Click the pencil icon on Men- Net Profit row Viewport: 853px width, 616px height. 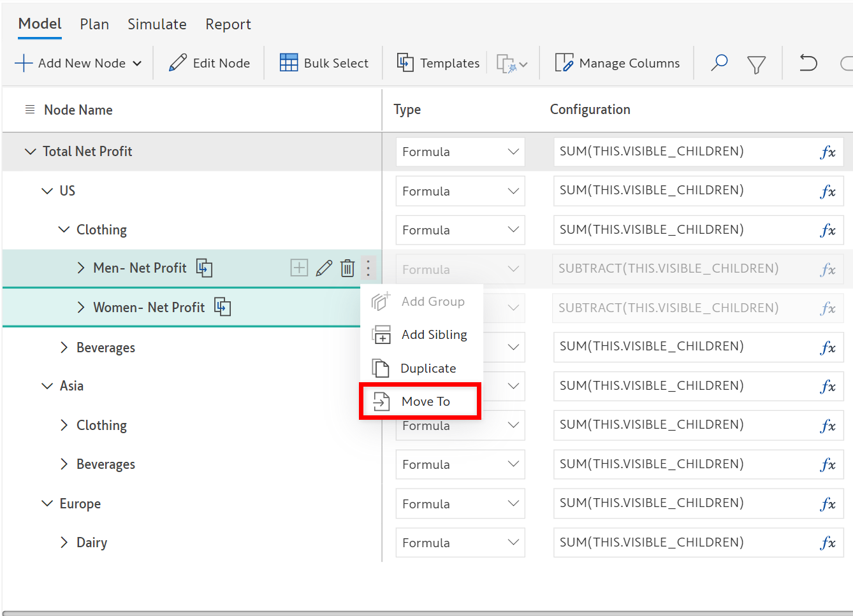pos(324,268)
